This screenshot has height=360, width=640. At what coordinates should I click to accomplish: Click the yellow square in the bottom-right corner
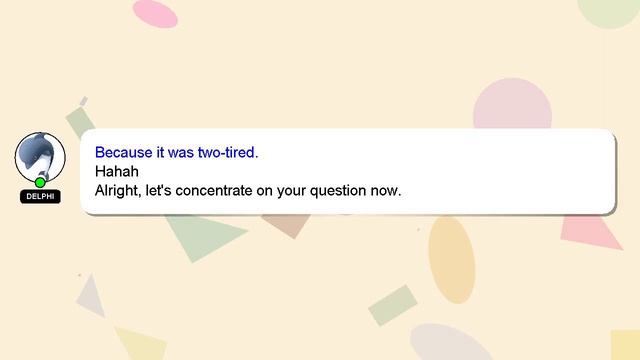tap(626, 345)
